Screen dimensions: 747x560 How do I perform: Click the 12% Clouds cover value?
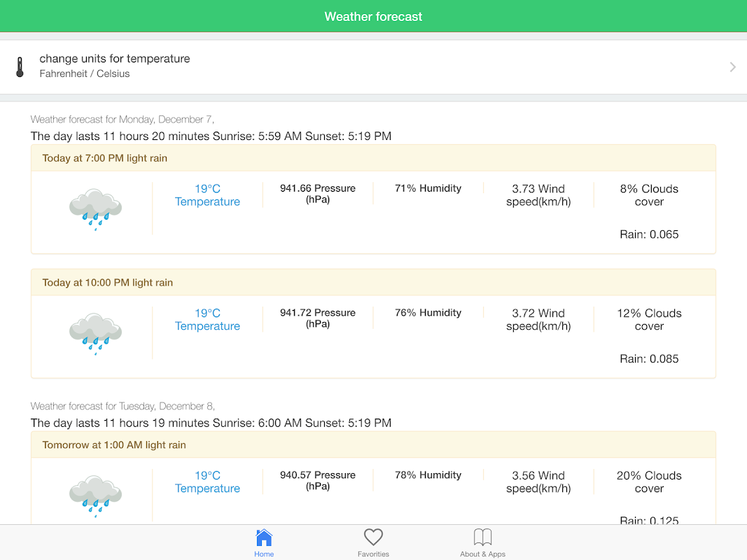pos(649,320)
